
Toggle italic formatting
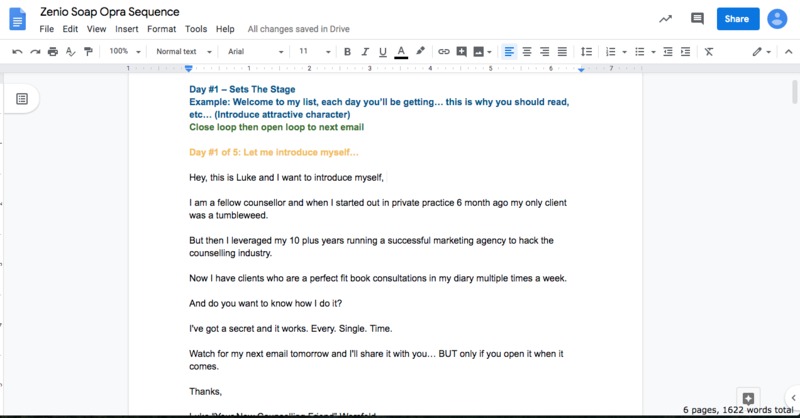point(365,52)
